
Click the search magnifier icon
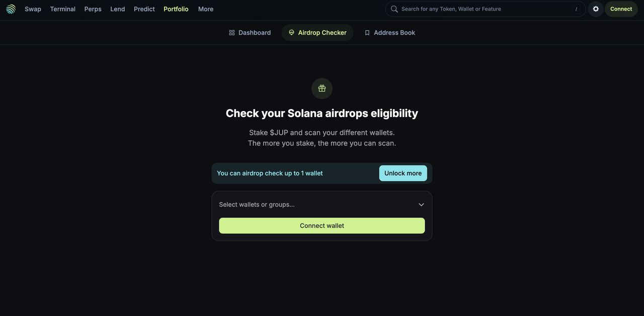coord(394,9)
